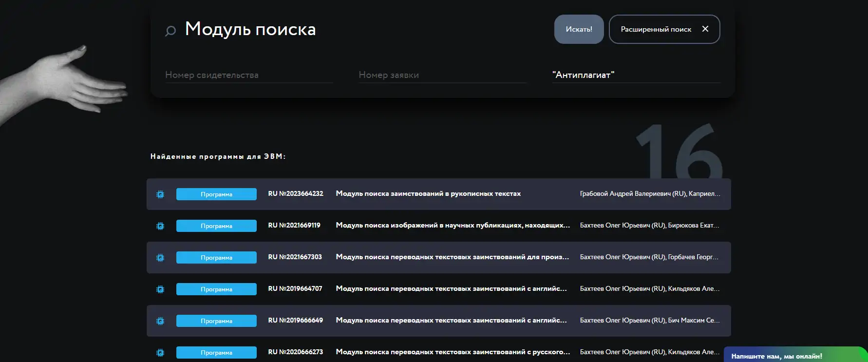
Task: Toggle the Расширенный поиск button
Action: coord(655,29)
